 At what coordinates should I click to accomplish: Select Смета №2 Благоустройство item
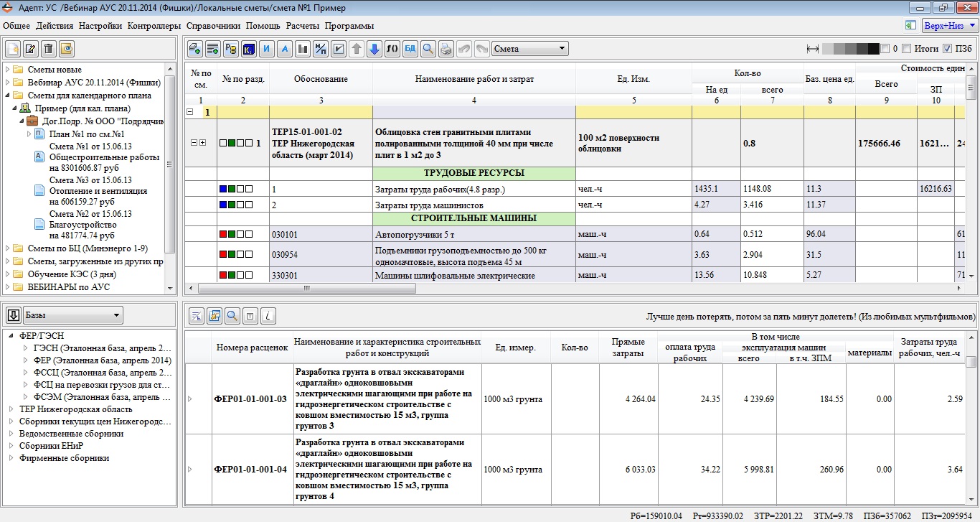90,225
